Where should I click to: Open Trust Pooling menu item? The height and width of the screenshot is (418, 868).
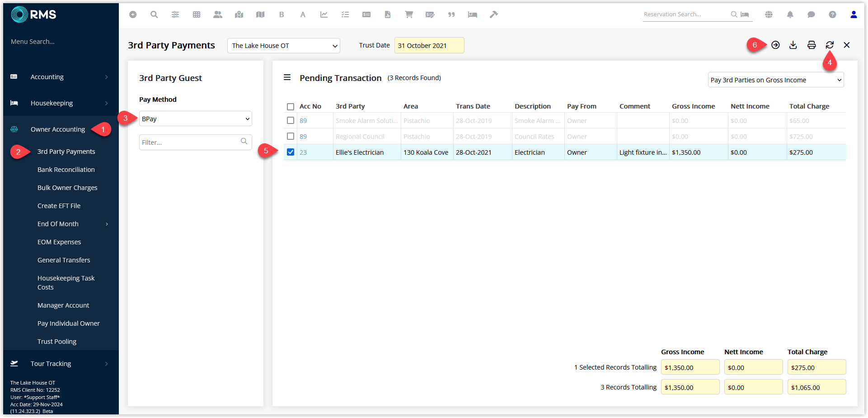(57, 342)
